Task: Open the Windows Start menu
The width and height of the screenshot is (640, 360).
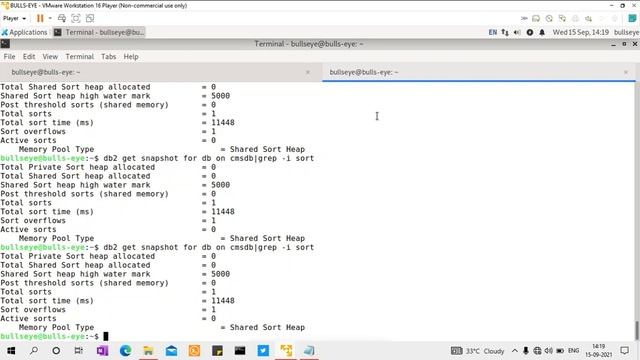Action: [x=11, y=351]
